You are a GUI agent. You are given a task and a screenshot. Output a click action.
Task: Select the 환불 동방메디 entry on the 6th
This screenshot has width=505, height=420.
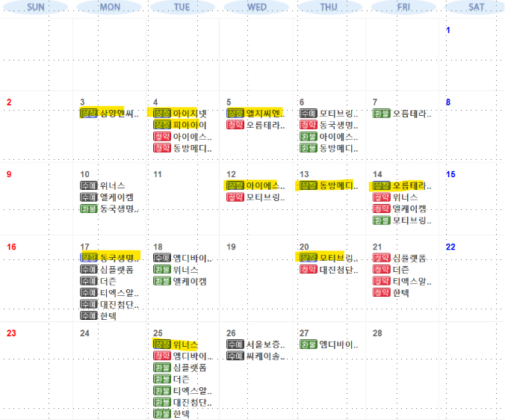pos(329,148)
